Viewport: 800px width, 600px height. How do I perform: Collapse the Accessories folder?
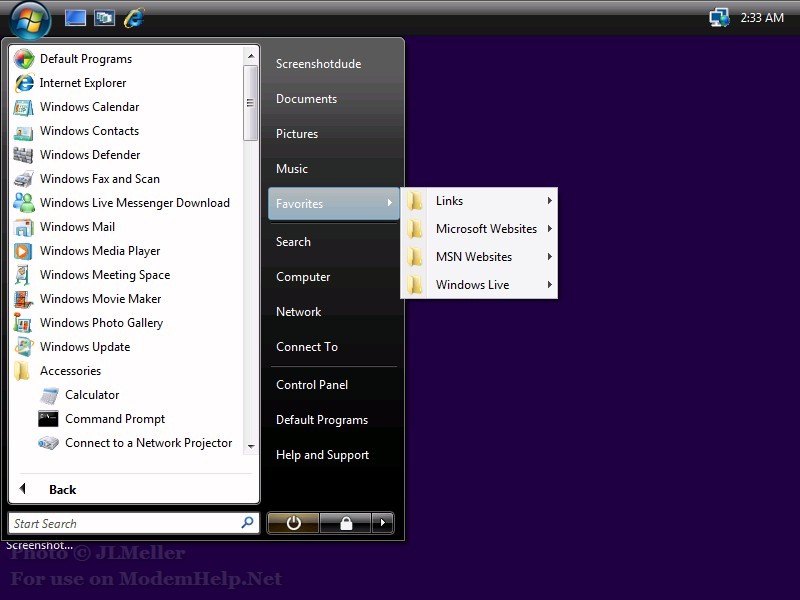point(70,371)
